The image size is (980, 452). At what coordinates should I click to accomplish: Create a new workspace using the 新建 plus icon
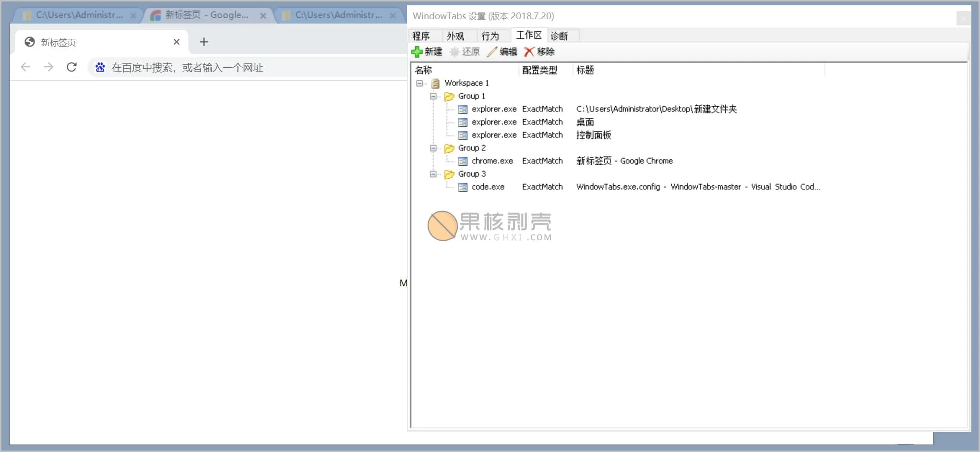click(417, 51)
